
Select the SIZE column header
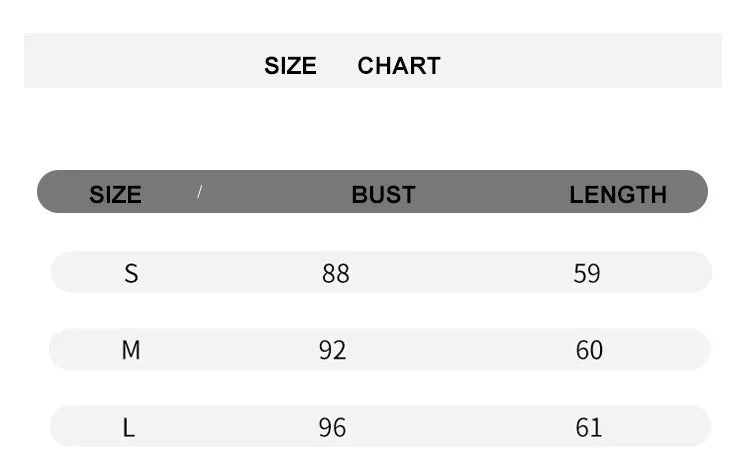pyautogui.click(x=115, y=194)
